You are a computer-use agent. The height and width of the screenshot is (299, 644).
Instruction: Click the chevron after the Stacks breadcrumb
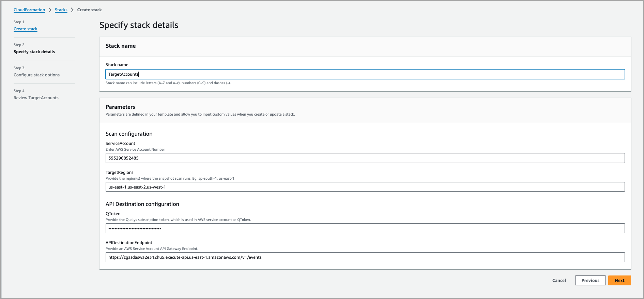pos(72,10)
